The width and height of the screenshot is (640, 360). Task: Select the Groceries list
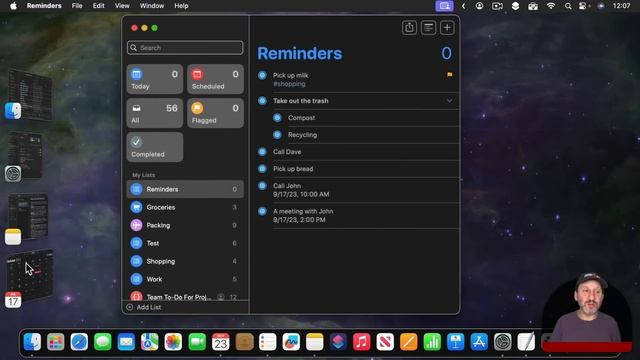pyautogui.click(x=185, y=207)
